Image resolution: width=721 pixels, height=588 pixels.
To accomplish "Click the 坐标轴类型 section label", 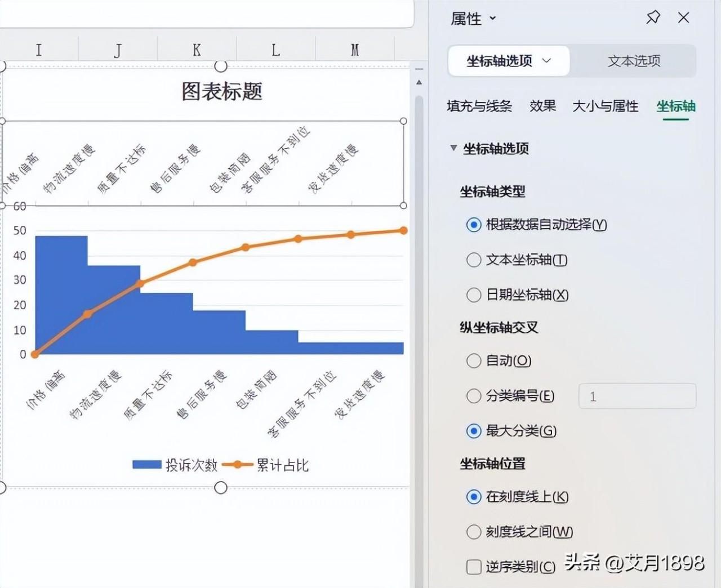I will pos(492,191).
